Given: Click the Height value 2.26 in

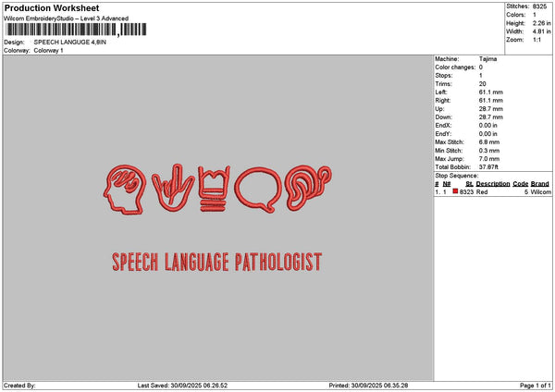Looking at the screenshot, I should point(541,23).
